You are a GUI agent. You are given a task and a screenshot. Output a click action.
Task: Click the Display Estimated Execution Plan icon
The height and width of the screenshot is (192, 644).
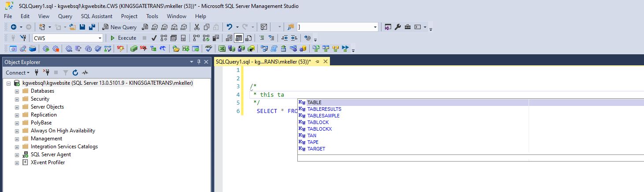click(x=164, y=38)
